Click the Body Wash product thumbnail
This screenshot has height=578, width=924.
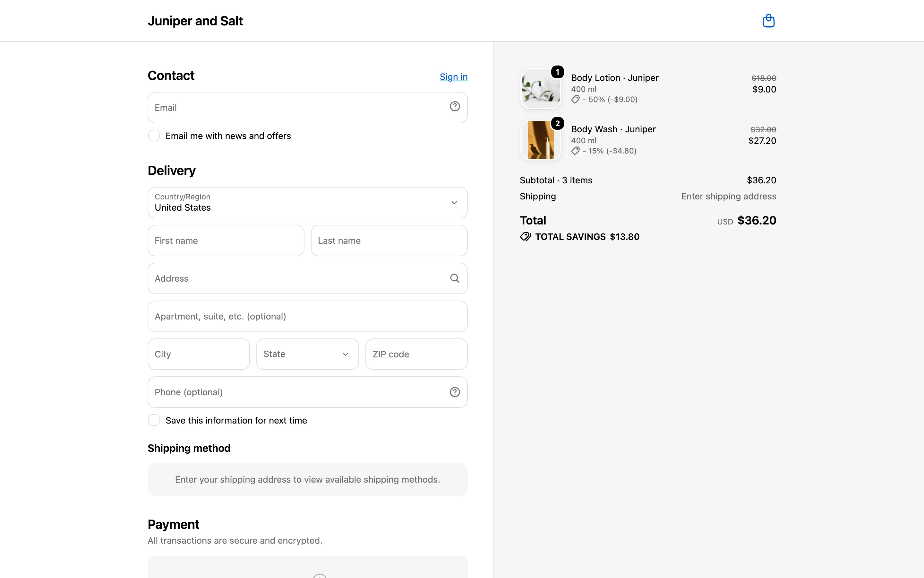click(541, 140)
